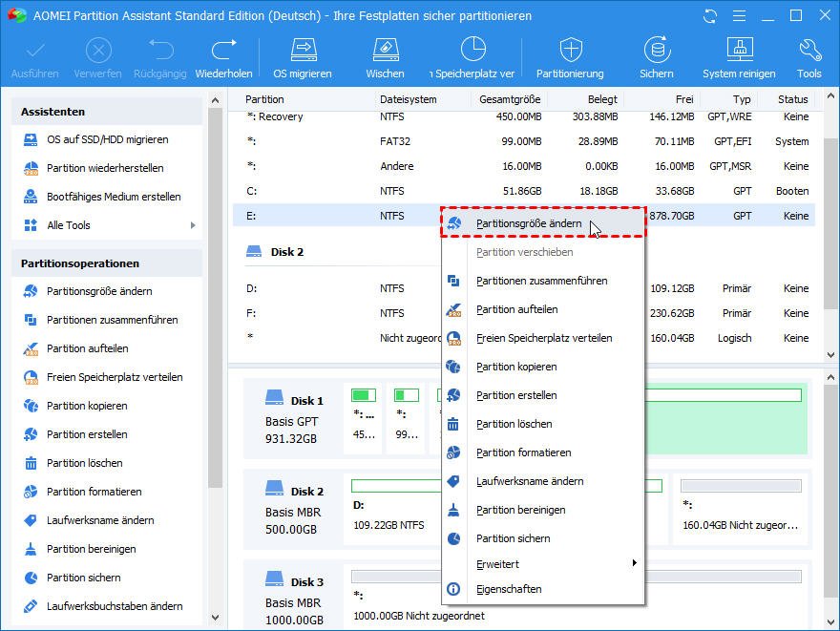The image size is (840, 631).
Task: Open the Sichern backup tool
Action: pyautogui.click(x=656, y=57)
